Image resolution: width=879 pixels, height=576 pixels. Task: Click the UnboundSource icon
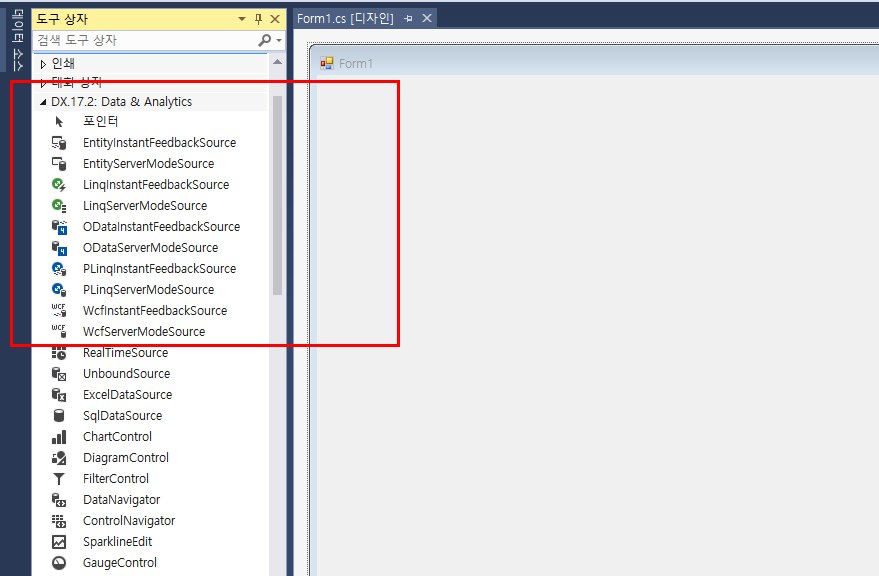click(x=59, y=374)
